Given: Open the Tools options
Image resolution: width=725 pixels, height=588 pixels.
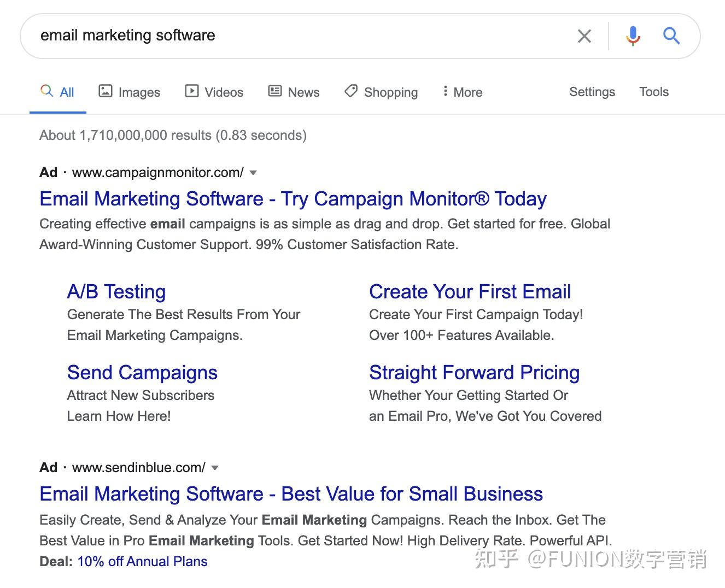Looking at the screenshot, I should (x=654, y=92).
